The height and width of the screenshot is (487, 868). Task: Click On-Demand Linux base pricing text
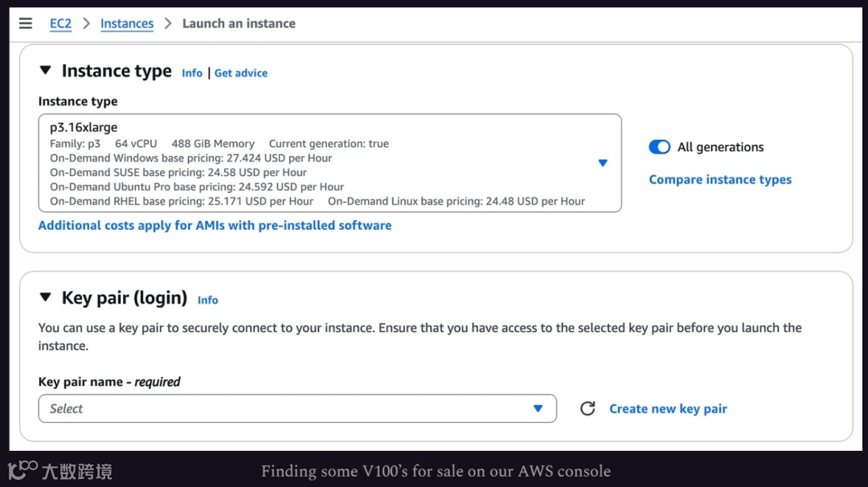coord(457,201)
